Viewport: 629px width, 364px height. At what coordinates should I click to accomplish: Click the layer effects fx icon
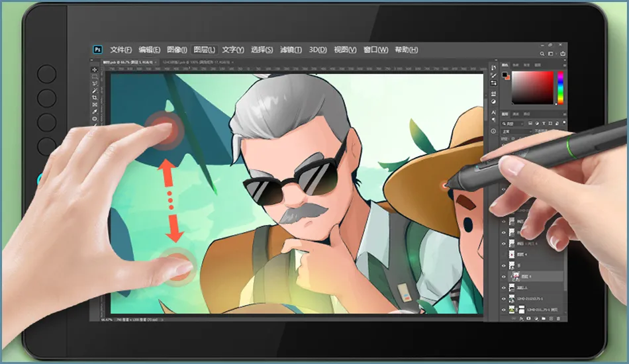click(x=520, y=318)
